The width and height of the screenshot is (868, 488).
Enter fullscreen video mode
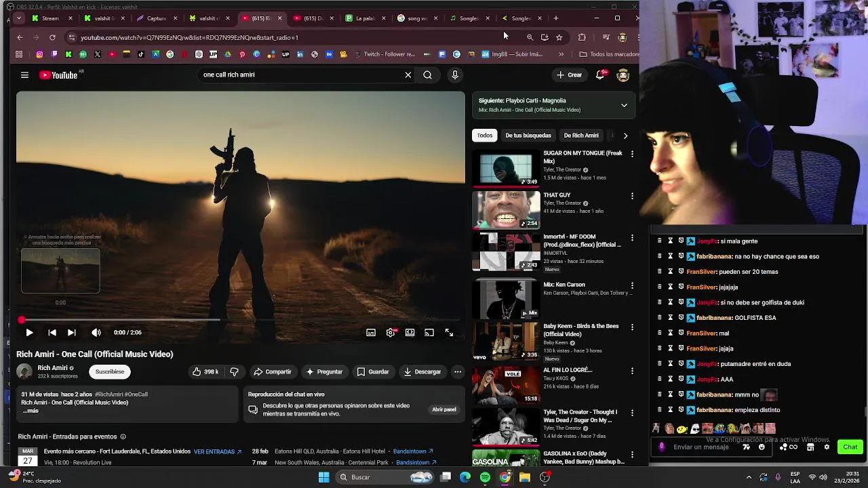[x=449, y=333]
